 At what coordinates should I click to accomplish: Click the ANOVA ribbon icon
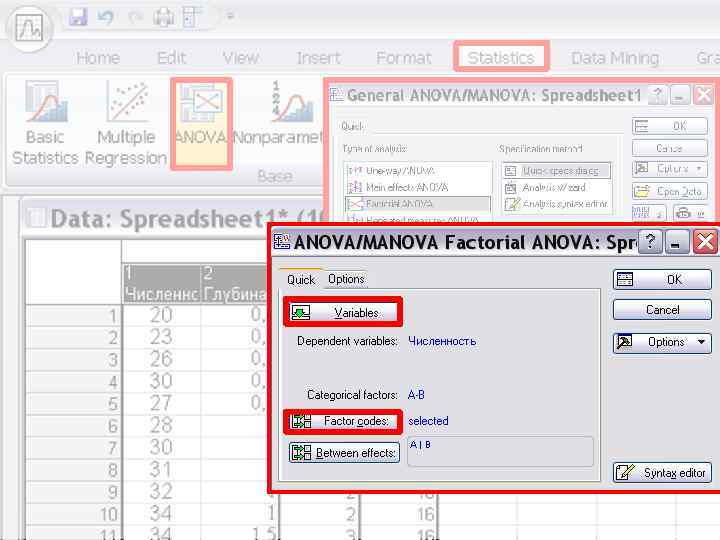pyautogui.click(x=201, y=123)
